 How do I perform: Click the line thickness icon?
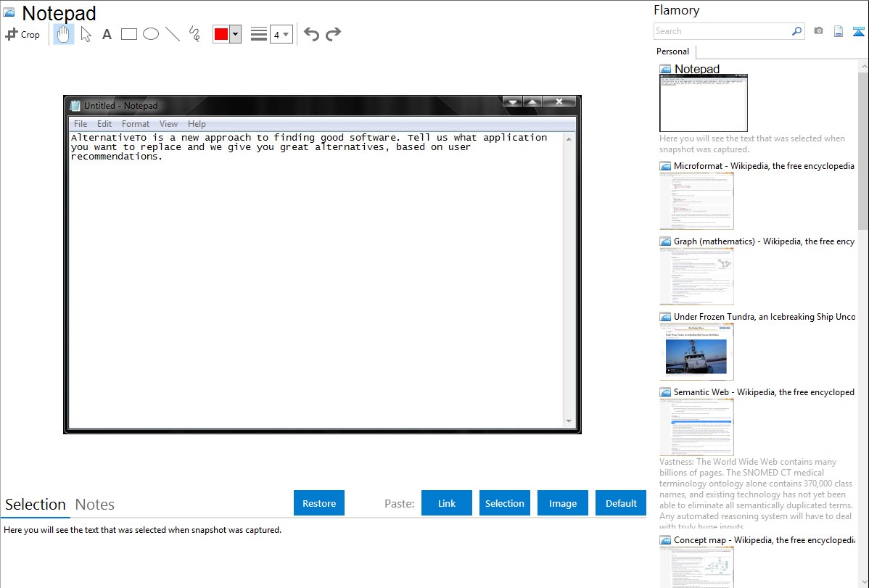[x=259, y=34]
